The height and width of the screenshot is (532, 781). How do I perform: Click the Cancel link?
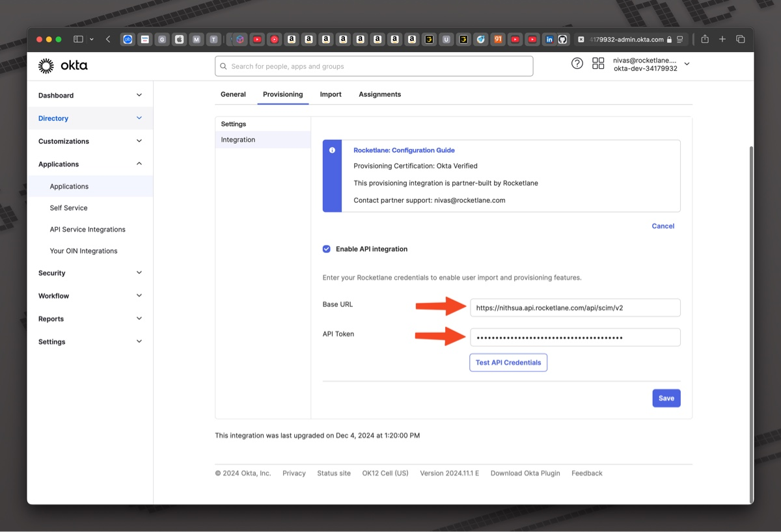[663, 226]
